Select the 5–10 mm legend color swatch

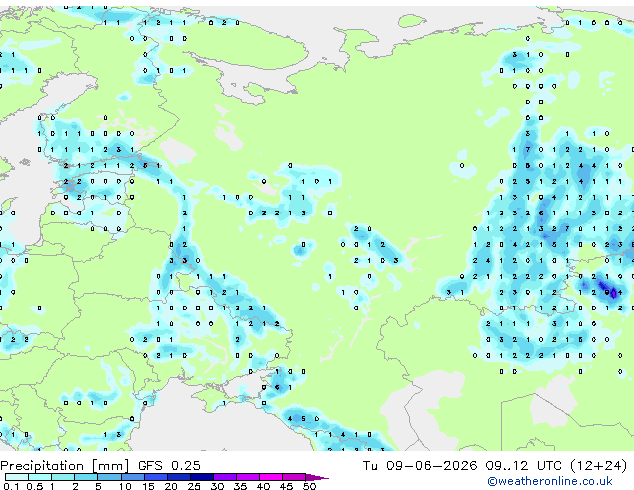[109, 477]
